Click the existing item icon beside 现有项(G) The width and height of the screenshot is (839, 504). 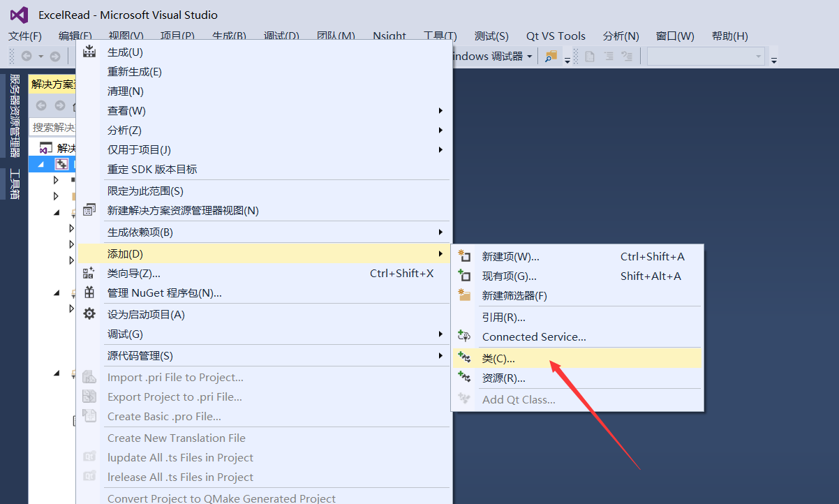pyautogui.click(x=464, y=276)
